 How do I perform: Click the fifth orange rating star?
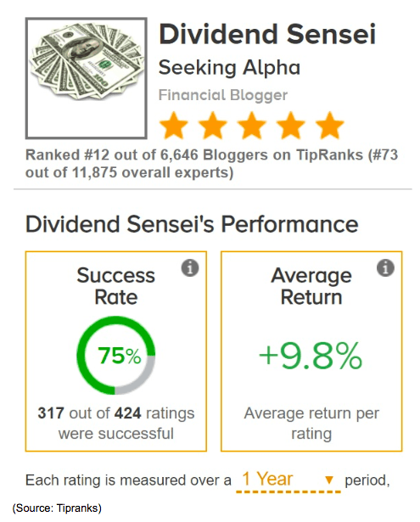coord(330,125)
